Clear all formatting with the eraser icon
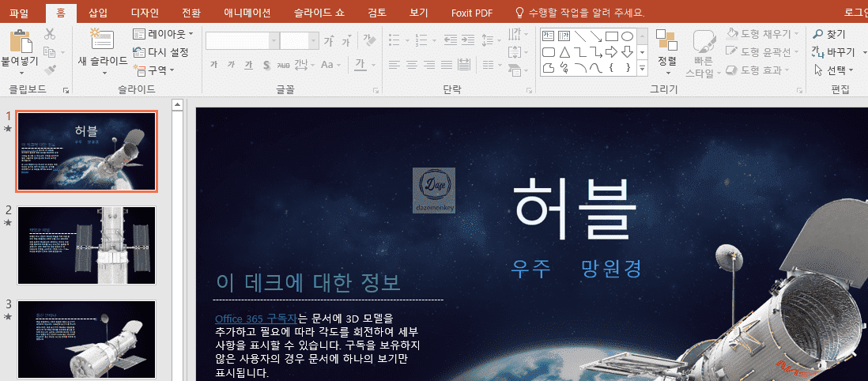868x381 pixels. pos(369,40)
